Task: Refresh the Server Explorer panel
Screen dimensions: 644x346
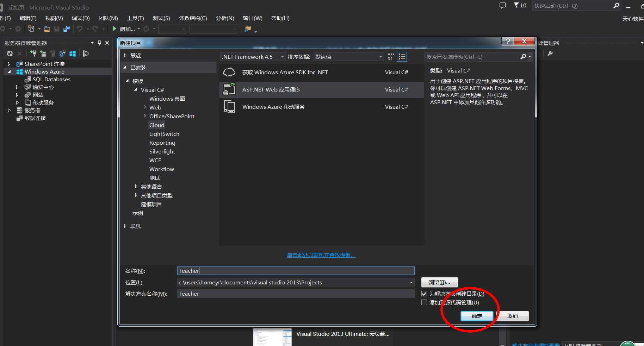Action: pos(10,54)
